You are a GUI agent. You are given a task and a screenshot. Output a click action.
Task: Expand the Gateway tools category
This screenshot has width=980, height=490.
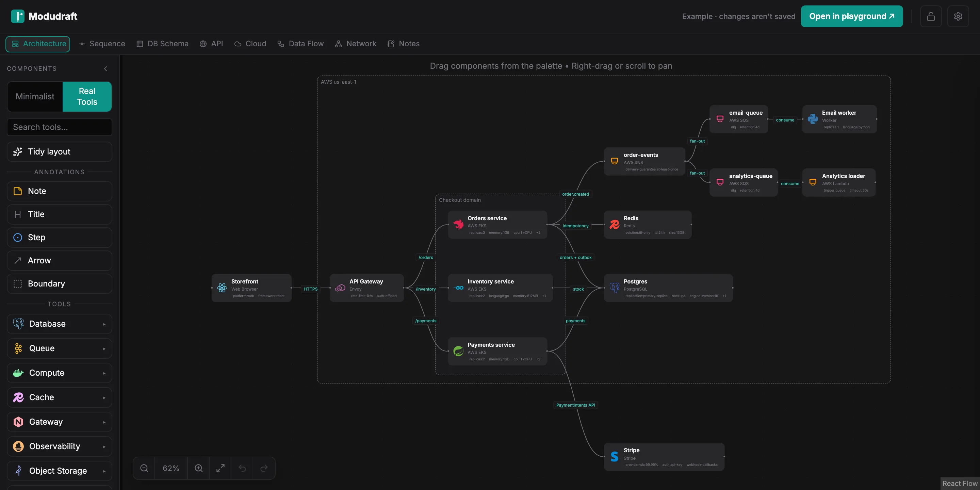click(x=59, y=422)
